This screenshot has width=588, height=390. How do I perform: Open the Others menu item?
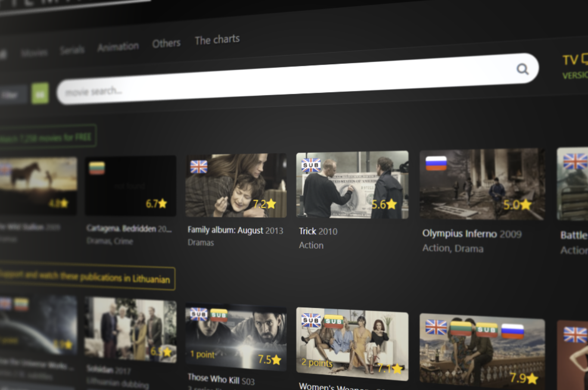pyautogui.click(x=166, y=44)
